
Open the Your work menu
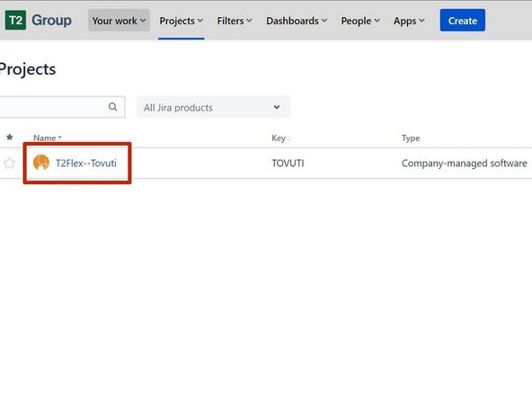(x=119, y=21)
